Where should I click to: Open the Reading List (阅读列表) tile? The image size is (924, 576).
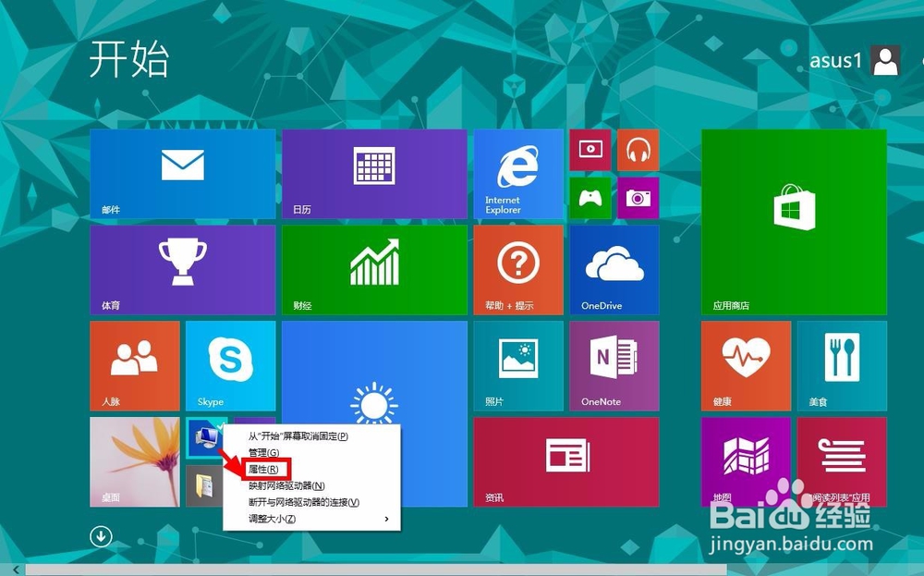coord(842,461)
